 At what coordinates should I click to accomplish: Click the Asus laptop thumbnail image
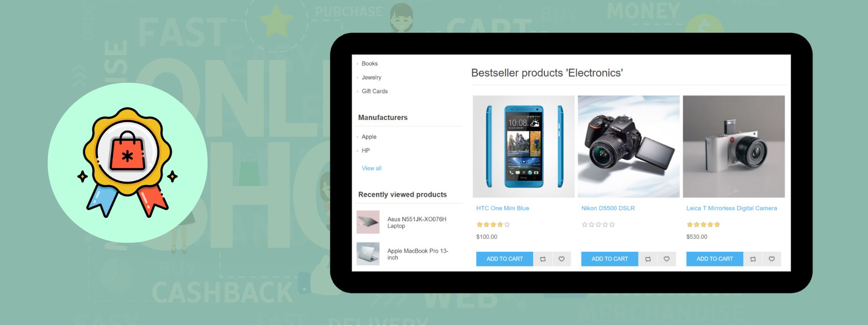click(368, 222)
